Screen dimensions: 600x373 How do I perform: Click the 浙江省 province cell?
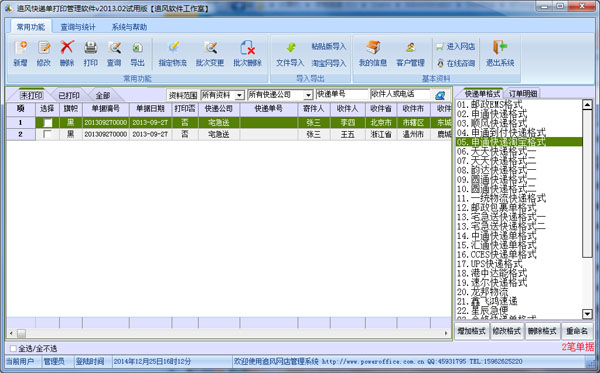tap(381, 134)
